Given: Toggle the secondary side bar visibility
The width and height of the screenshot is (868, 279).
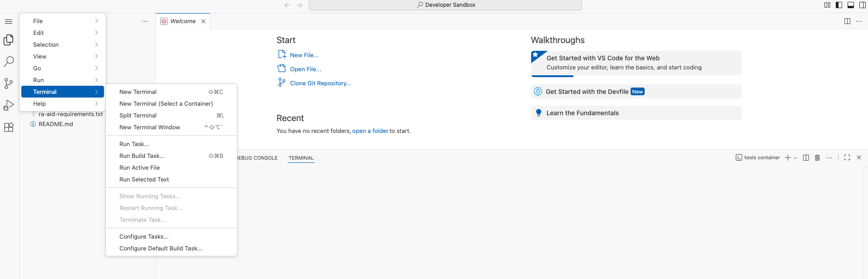Looking at the screenshot, I should pos(863,5).
